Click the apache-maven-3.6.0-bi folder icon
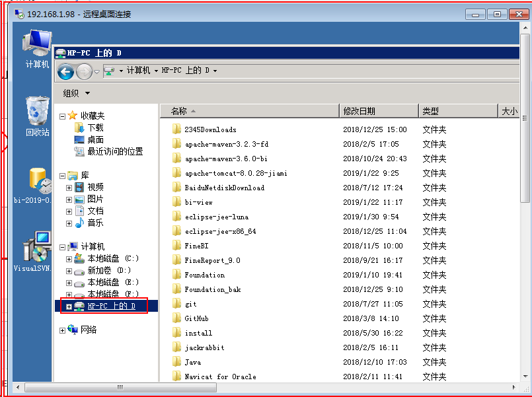Screen dimensions: 532x397 click(x=176, y=159)
